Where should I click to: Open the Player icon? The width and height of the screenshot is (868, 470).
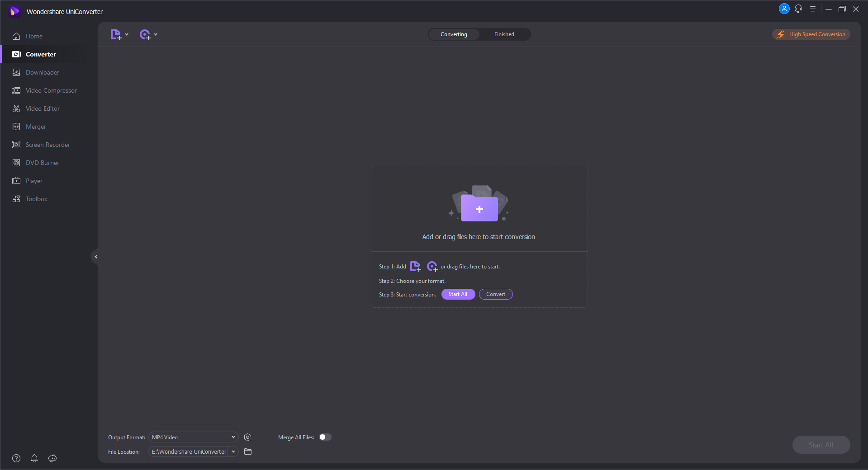(x=16, y=181)
